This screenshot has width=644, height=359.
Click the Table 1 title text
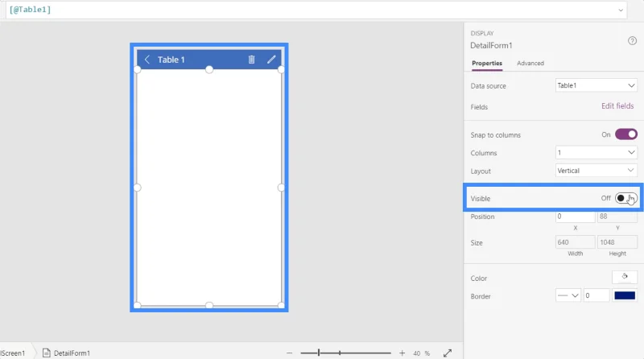(x=171, y=60)
